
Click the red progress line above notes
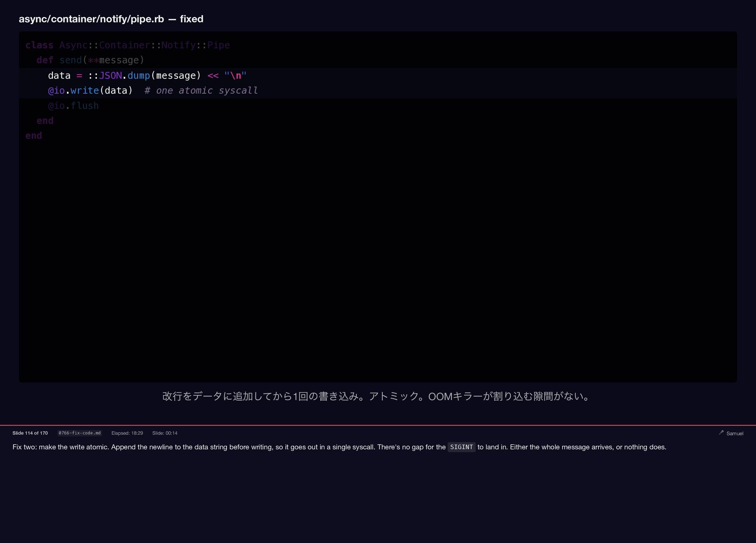click(x=378, y=425)
